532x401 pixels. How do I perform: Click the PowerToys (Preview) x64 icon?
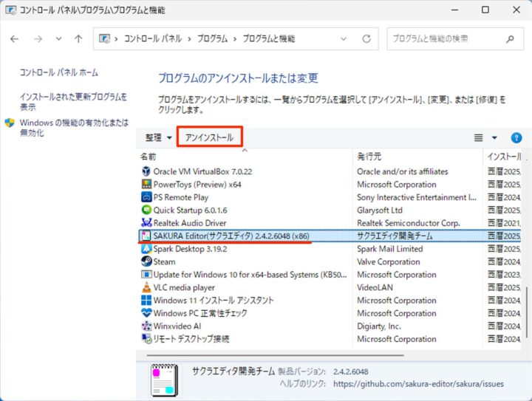pyautogui.click(x=146, y=184)
